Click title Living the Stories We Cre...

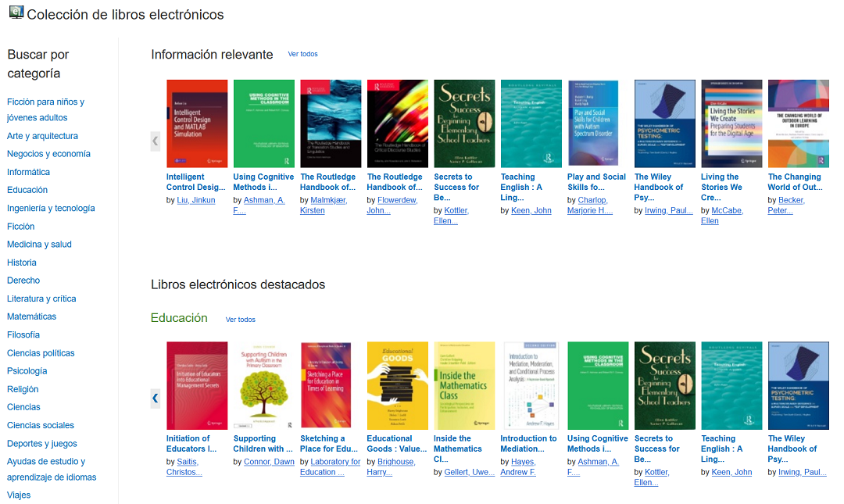721,187
